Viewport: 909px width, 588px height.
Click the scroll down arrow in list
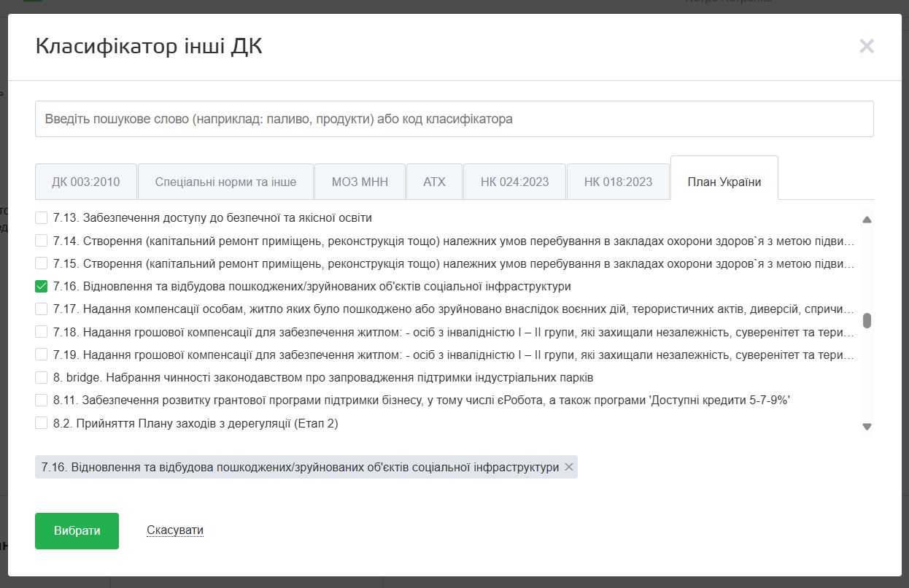(867, 426)
